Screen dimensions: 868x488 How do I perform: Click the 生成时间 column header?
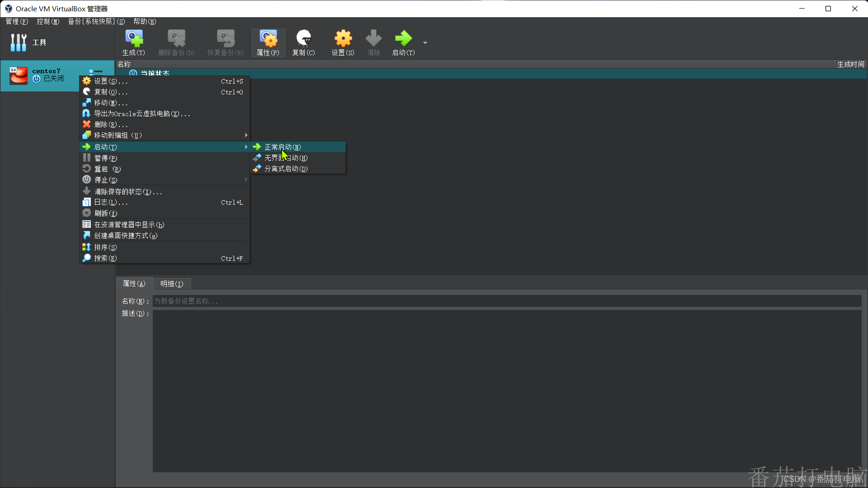850,65
